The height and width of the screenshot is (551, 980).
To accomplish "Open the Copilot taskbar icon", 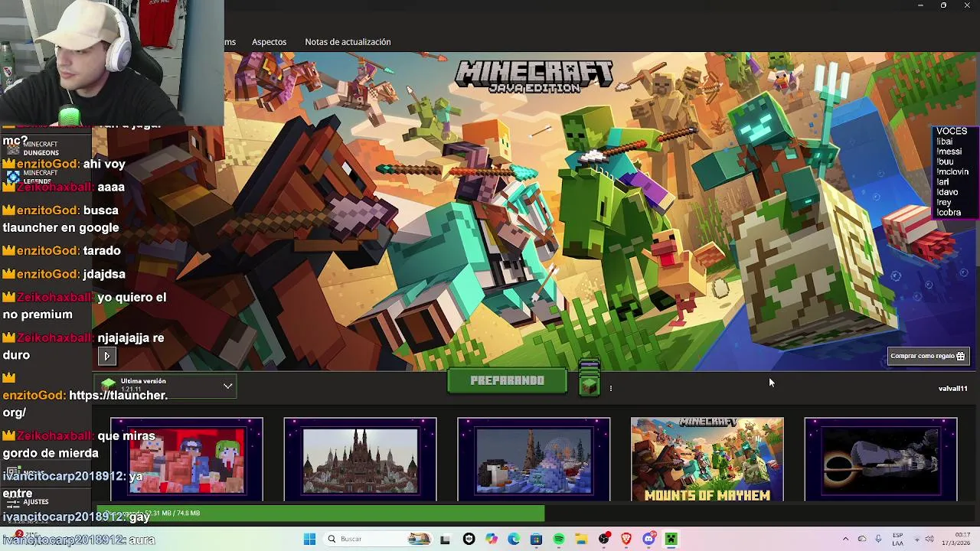I will click(x=492, y=539).
